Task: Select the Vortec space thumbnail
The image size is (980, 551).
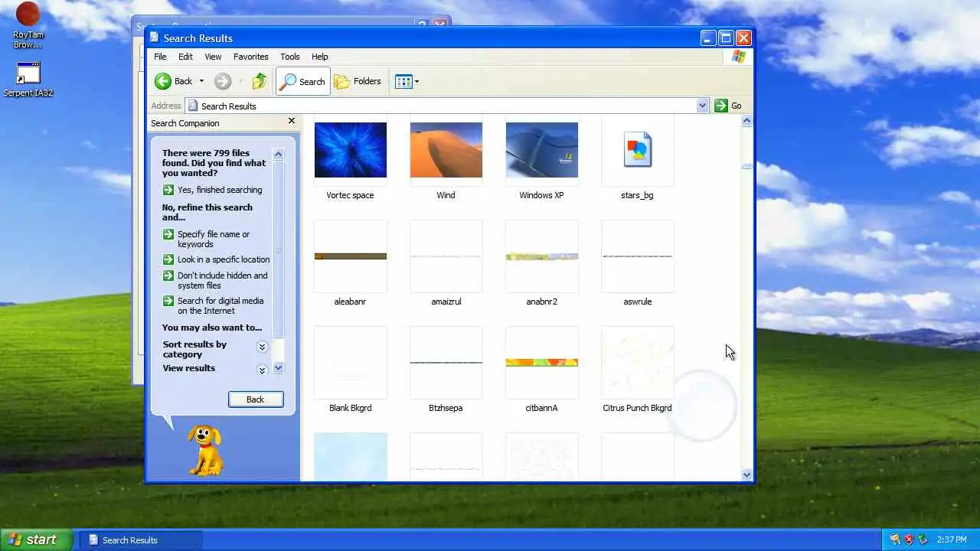Action: coord(351,150)
